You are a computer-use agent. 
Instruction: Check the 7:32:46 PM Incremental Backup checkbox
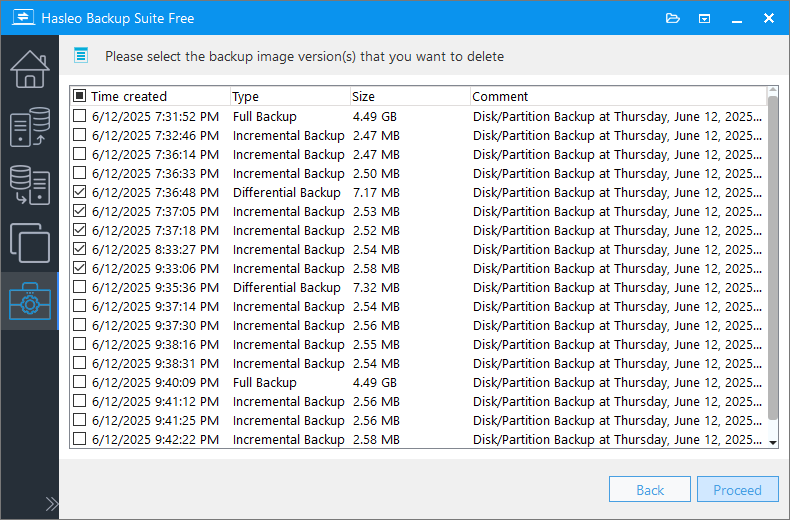[x=80, y=135]
